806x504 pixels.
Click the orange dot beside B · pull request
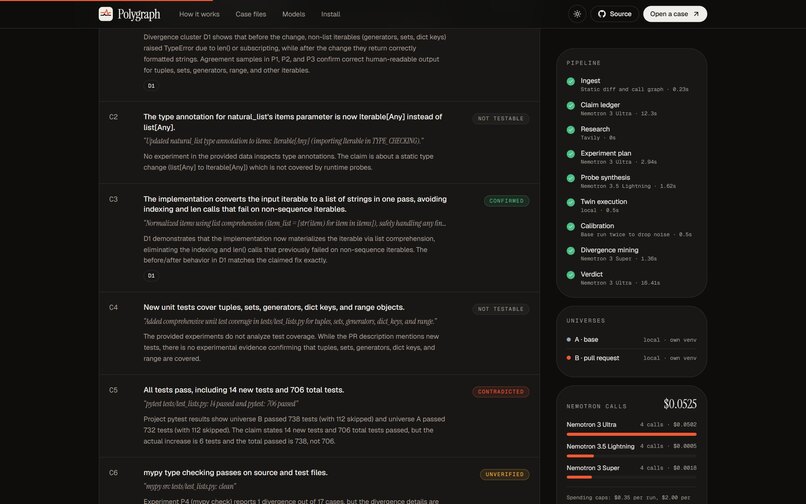pyautogui.click(x=569, y=358)
